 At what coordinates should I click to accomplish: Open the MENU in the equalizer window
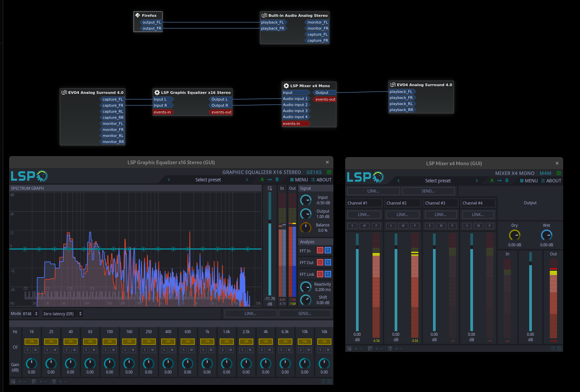[x=299, y=180]
